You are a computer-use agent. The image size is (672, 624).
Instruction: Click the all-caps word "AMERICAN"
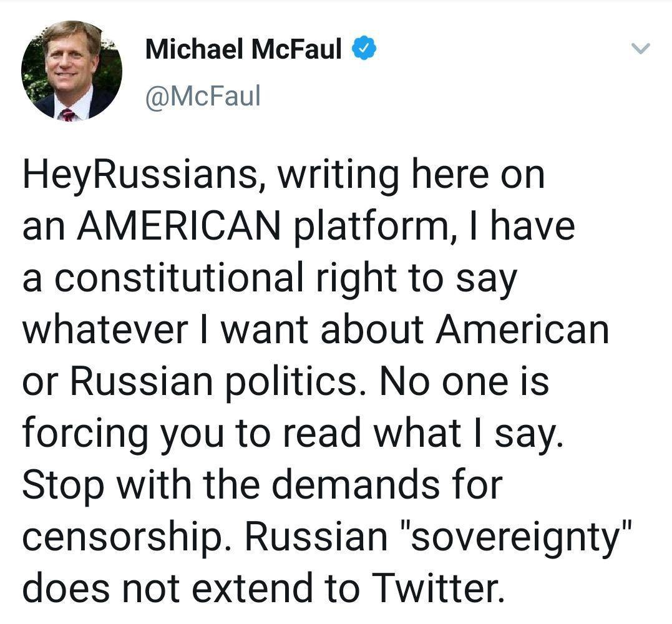point(179,225)
